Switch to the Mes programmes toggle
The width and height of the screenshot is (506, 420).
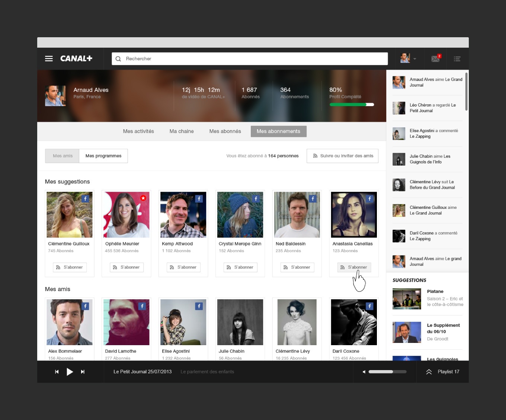point(103,156)
